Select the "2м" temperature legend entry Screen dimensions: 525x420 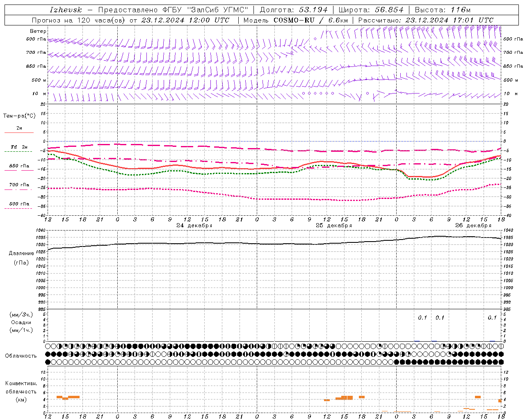19,128
